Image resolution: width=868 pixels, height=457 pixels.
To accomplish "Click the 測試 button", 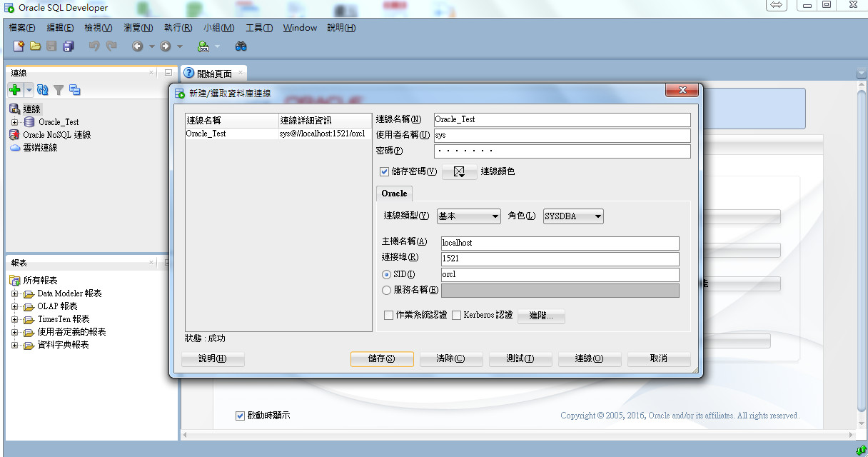I will point(520,358).
